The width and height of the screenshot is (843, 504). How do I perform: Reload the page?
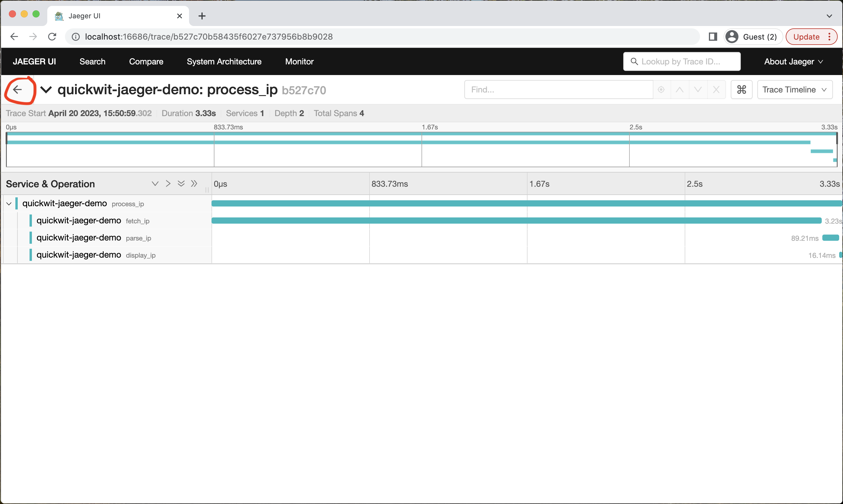[52, 37]
